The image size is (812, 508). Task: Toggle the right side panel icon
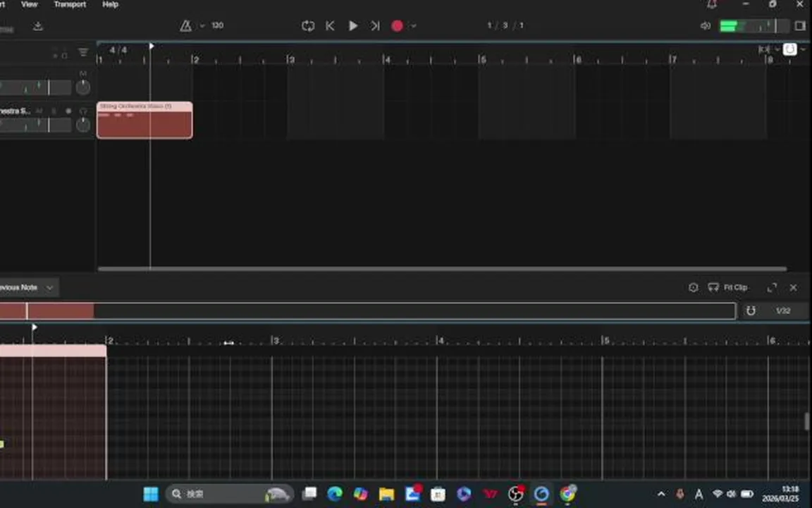click(x=800, y=25)
